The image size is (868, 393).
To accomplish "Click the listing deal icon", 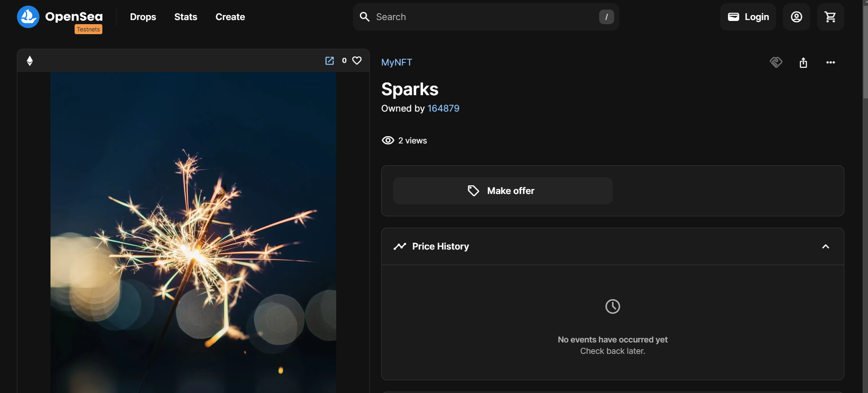I will pyautogui.click(x=776, y=62).
